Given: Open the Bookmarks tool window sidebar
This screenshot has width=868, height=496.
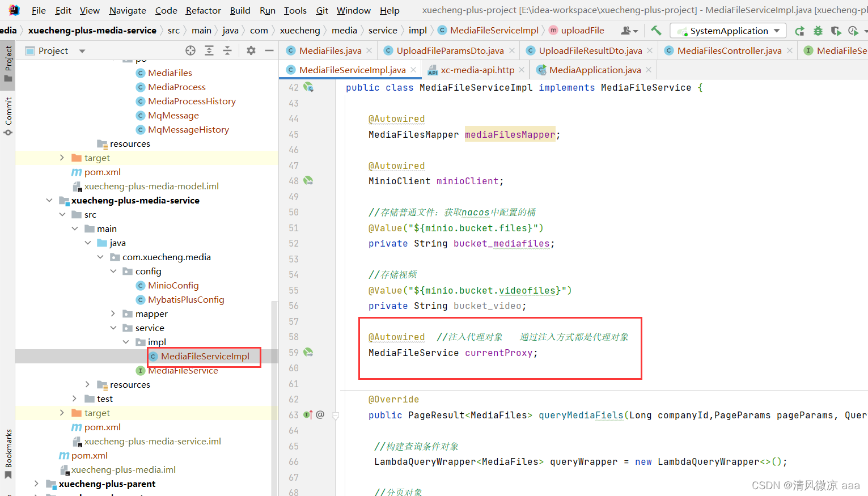Looking at the screenshot, I should 8,453.
